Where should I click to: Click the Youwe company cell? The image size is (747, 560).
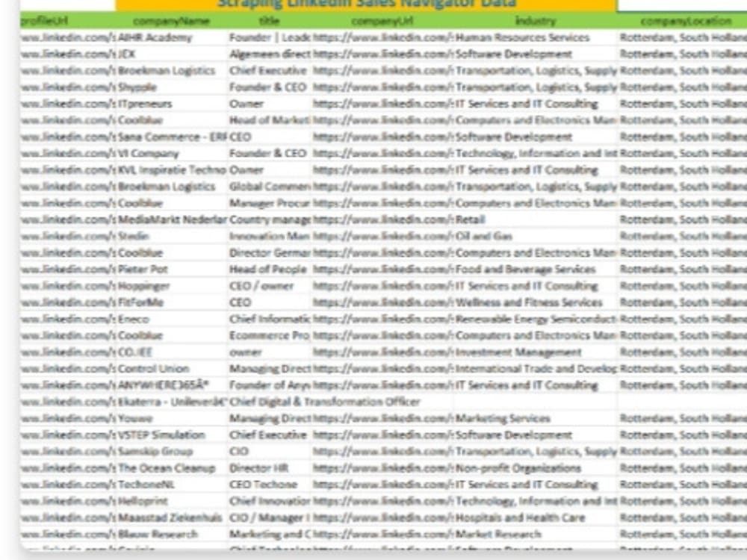172,419
